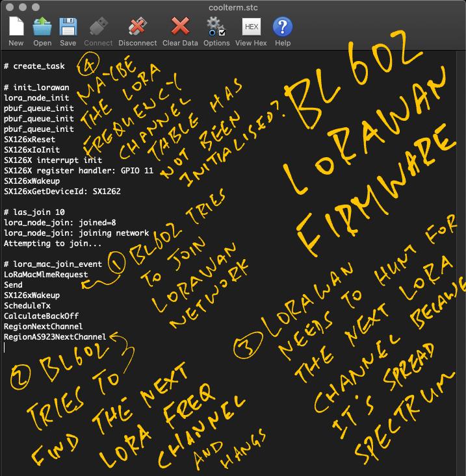Open the Options gear settings
466x476 pixels.
click(x=216, y=28)
